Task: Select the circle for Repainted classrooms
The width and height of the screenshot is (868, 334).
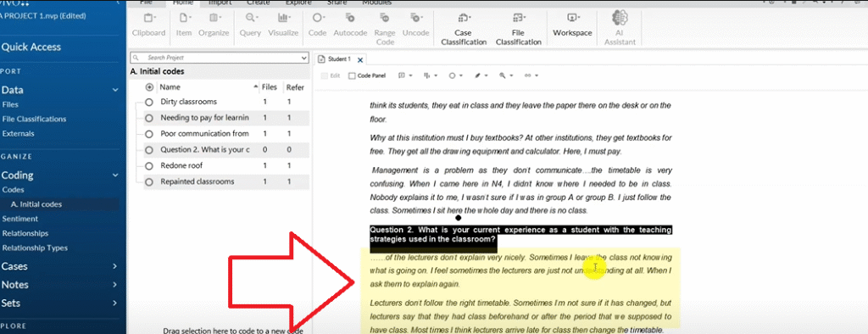Action: tap(148, 181)
